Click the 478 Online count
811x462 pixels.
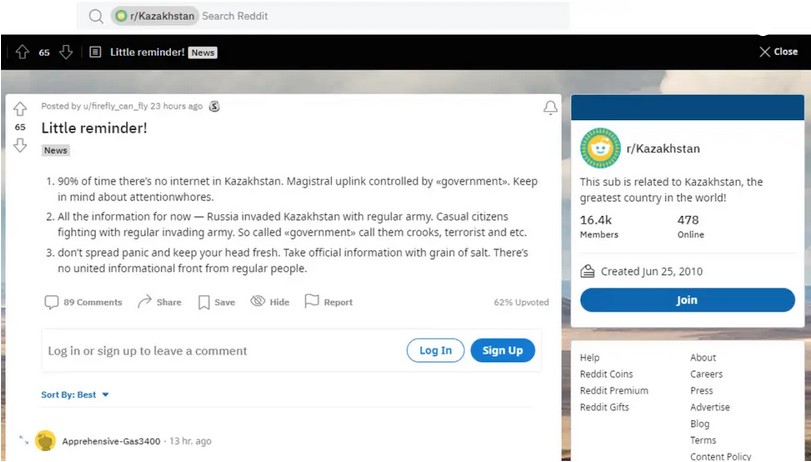[690, 226]
